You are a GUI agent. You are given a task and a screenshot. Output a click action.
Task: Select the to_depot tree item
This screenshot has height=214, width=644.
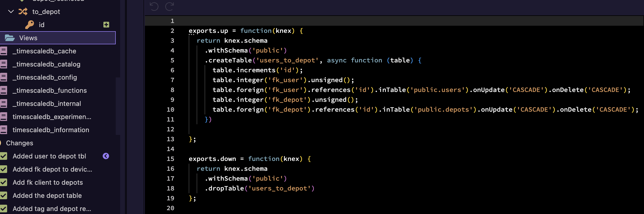click(46, 12)
